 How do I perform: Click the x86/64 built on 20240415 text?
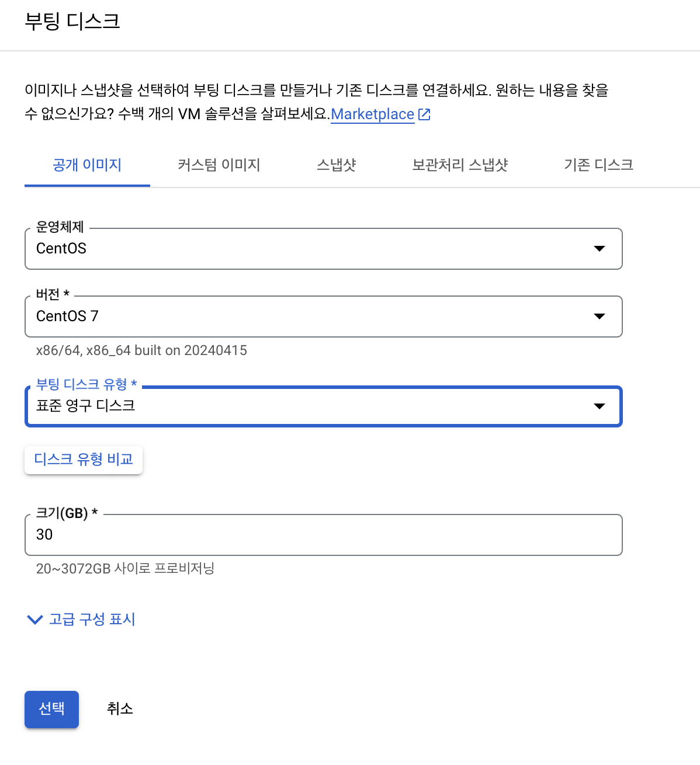point(141,350)
